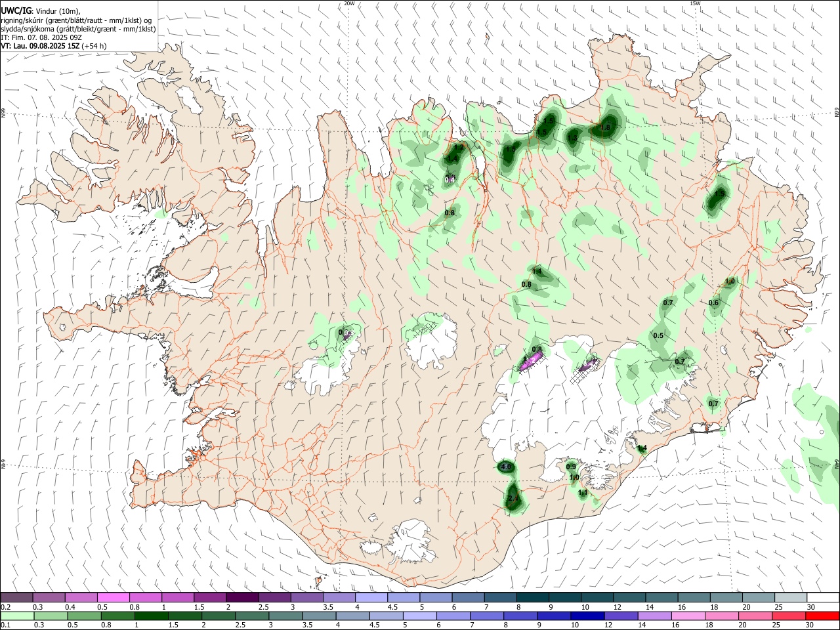Viewport: 840px width, 630px height.
Task: Select the darkest green 1–1.5 swatch in the lower legend row
Action: (x=151, y=616)
